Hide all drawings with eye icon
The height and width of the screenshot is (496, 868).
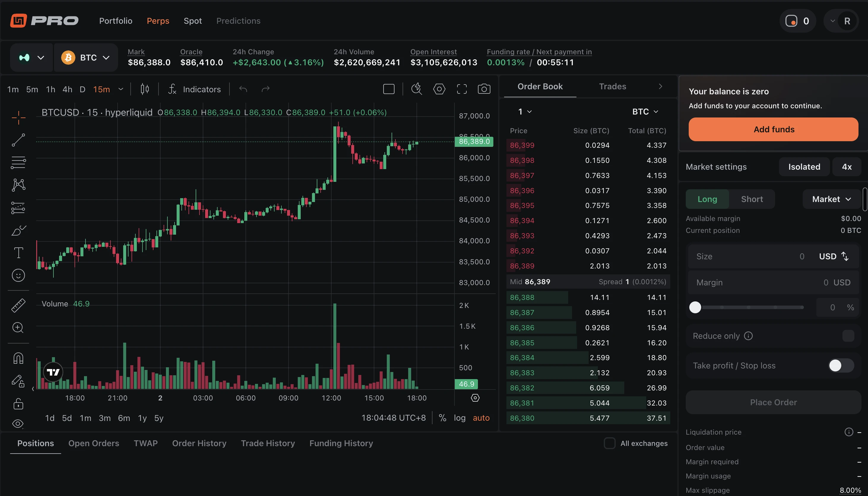tap(18, 423)
